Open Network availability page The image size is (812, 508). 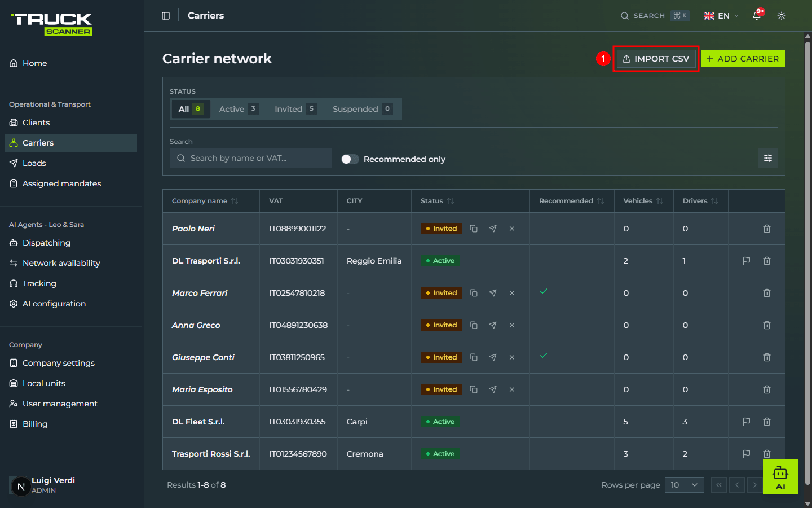(70, 263)
